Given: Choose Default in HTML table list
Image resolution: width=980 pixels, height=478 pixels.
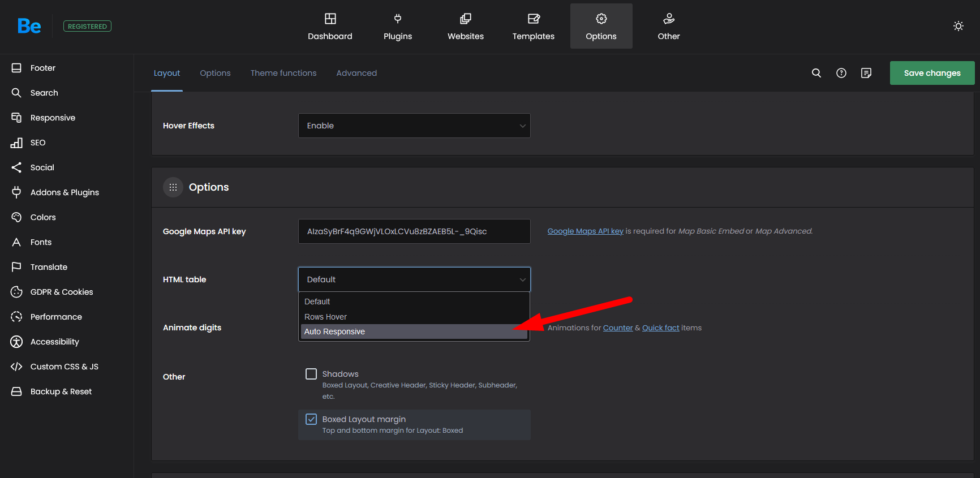Looking at the screenshot, I should [x=414, y=302].
